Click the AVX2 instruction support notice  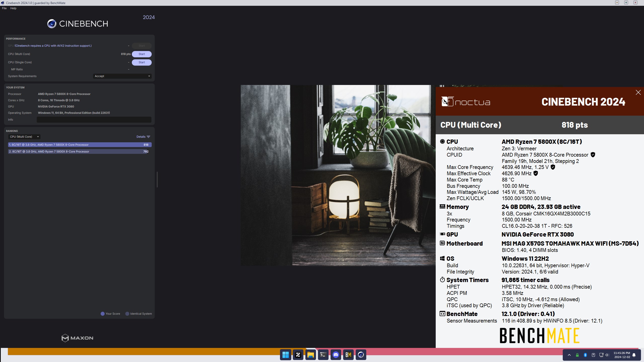click(x=53, y=46)
